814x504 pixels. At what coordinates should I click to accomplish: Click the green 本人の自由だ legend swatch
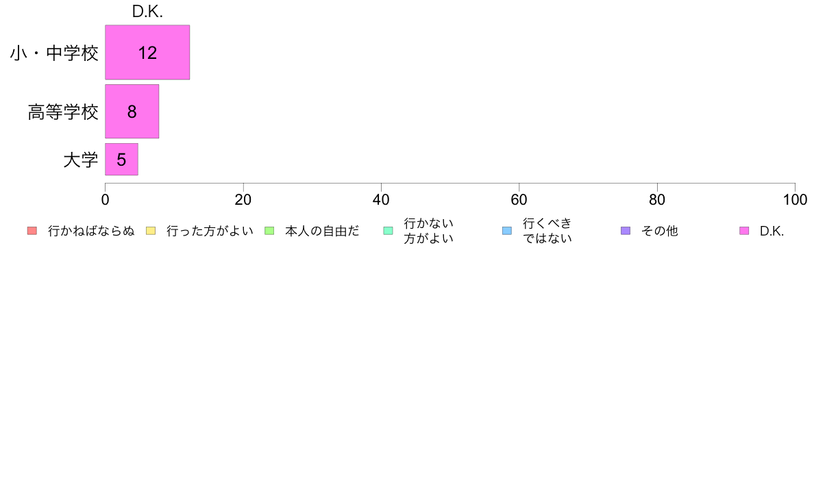click(269, 231)
